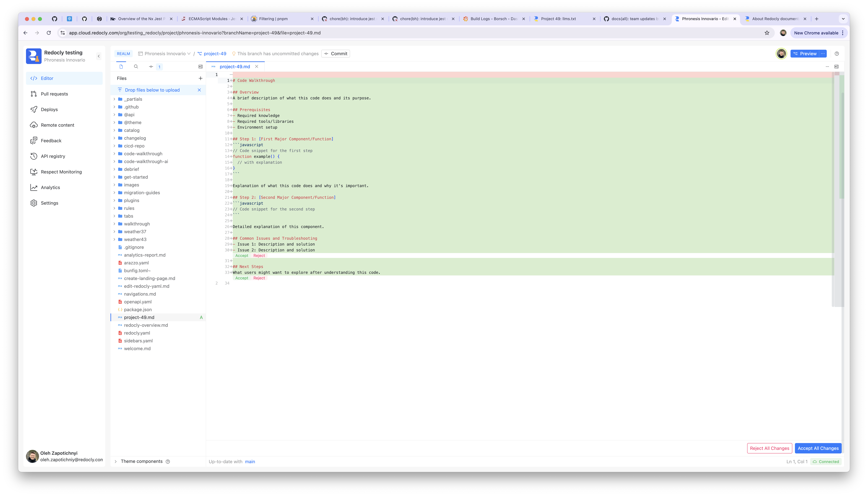Expand the code-walkthrough folder
The width and height of the screenshot is (868, 496).
115,154
